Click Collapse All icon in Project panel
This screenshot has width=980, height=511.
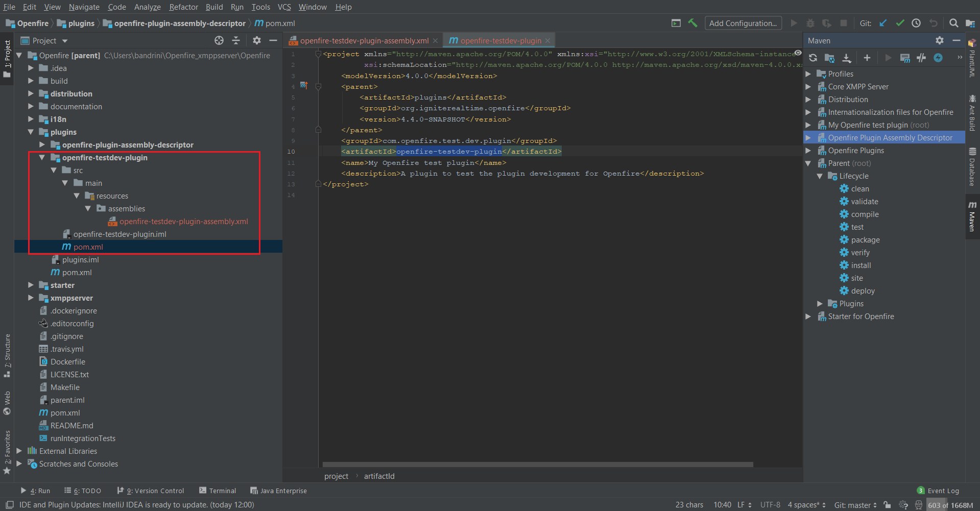click(x=236, y=40)
